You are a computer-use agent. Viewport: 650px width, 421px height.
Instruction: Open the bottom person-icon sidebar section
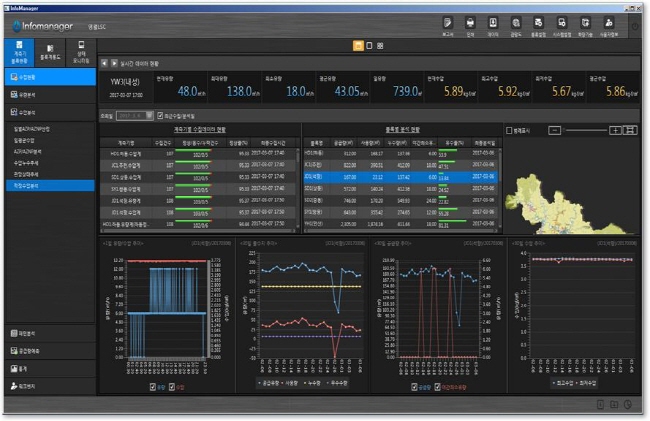coord(50,386)
